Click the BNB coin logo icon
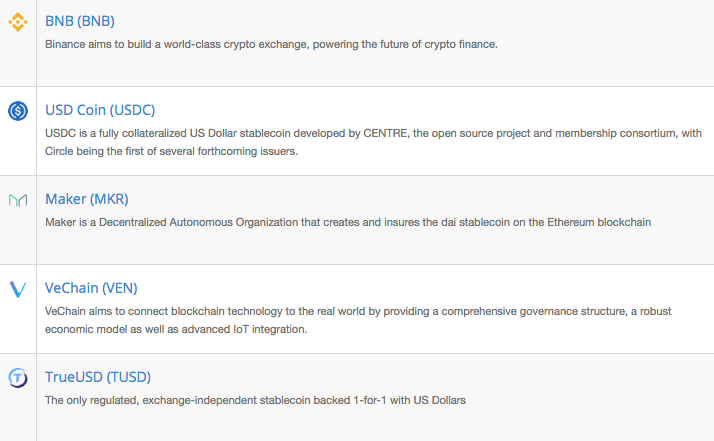Image resolution: width=714 pixels, height=441 pixels. [18, 22]
